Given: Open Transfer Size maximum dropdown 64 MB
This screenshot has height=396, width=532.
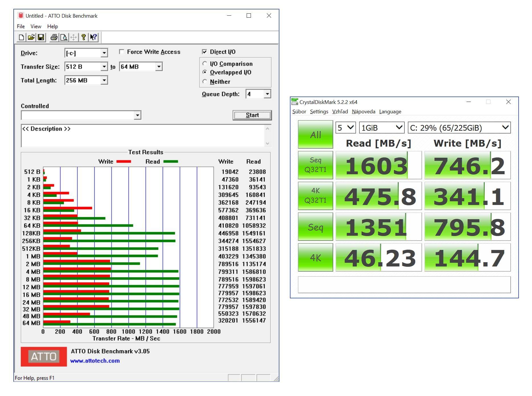Looking at the screenshot, I should pos(159,67).
